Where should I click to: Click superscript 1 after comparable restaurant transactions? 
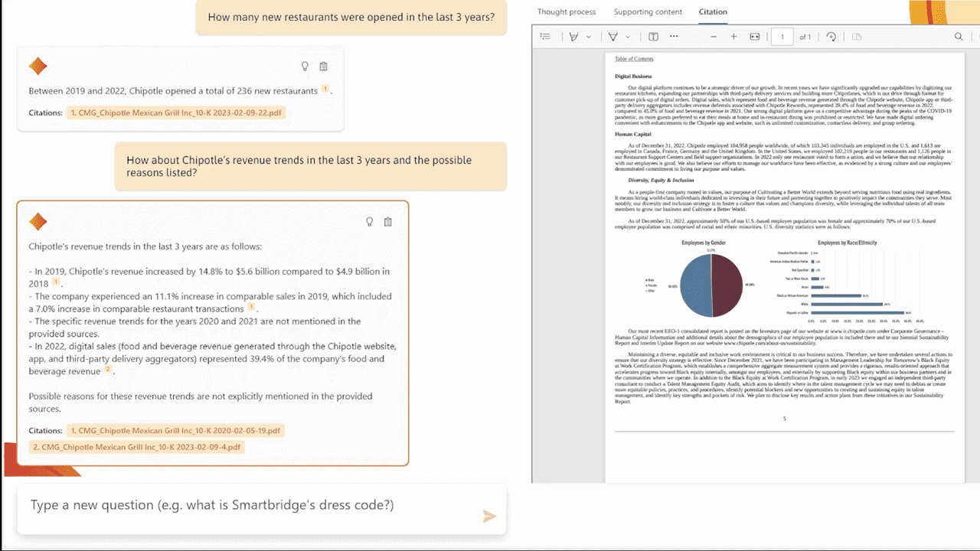[x=251, y=307]
